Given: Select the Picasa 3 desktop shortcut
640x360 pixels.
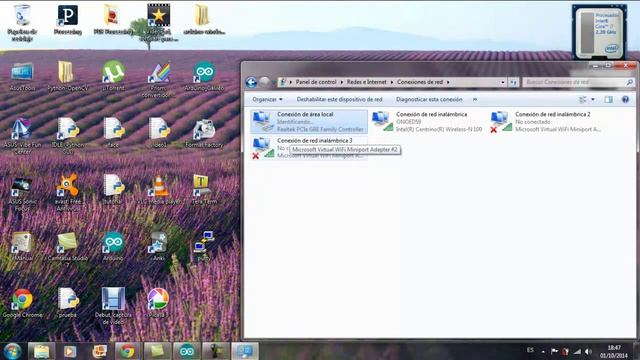Looking at the screenshot, I should point(159,303).
